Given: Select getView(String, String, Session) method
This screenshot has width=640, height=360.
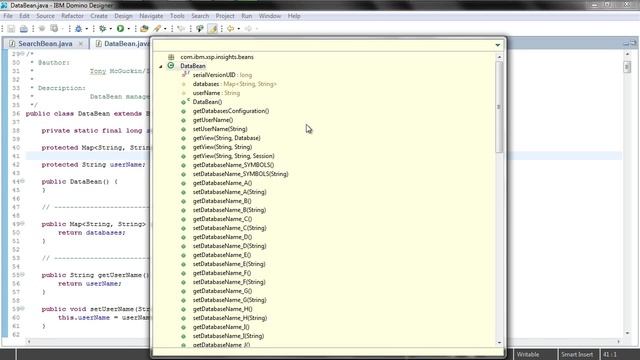Looking at the screenshot, I should pos(233,156).
